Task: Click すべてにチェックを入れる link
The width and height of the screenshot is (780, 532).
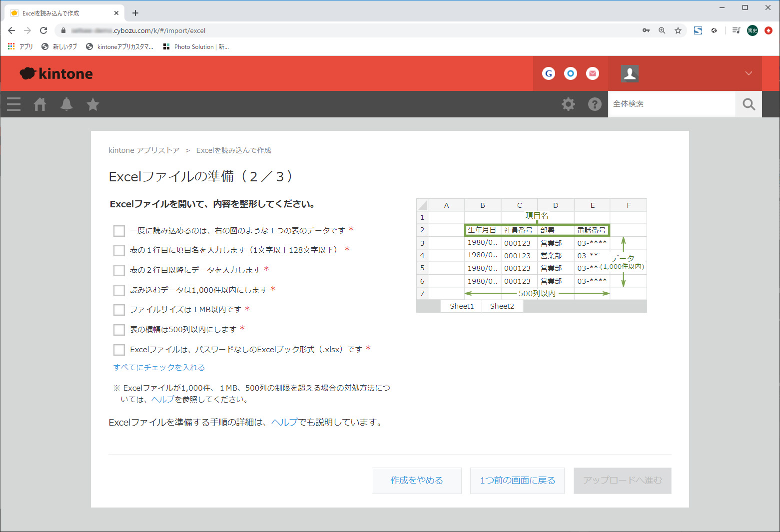Action: tap(159, 367)
